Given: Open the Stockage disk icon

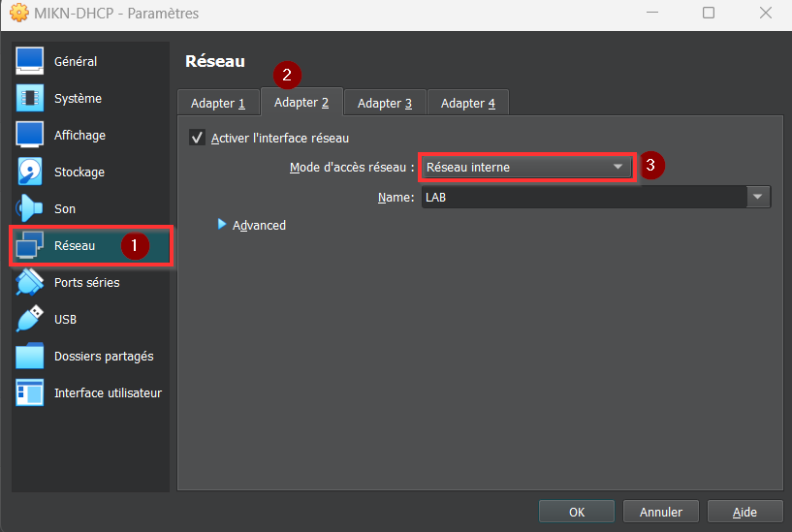Looking at the screenshot, I should point(30,172).
